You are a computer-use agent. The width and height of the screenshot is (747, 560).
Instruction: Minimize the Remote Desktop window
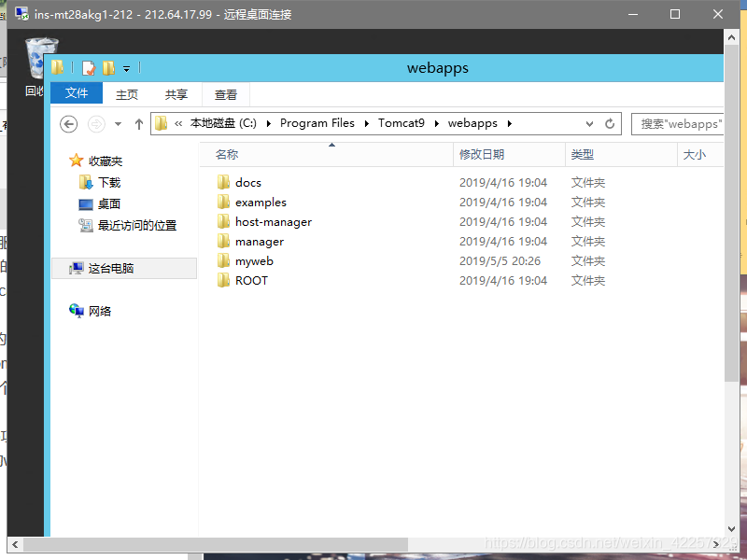pyautogui.click(x=633, y=14)
